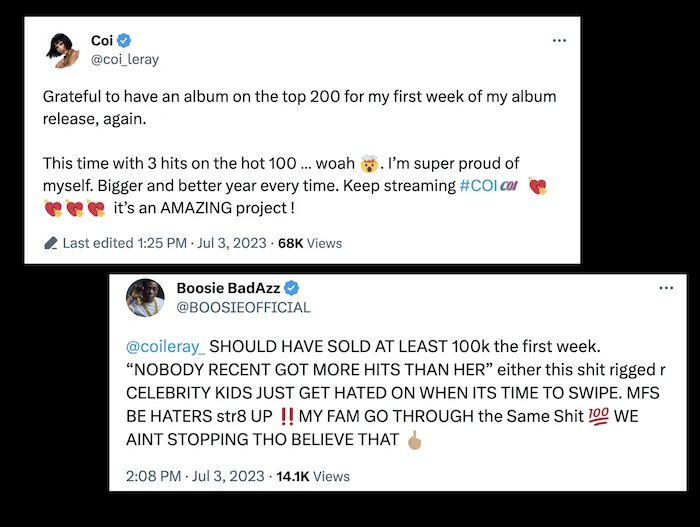This screenshot has width=700, height=527.
Task: Click the #COI hashtag link
Action: pyautogui.click(x=478, y=185)
